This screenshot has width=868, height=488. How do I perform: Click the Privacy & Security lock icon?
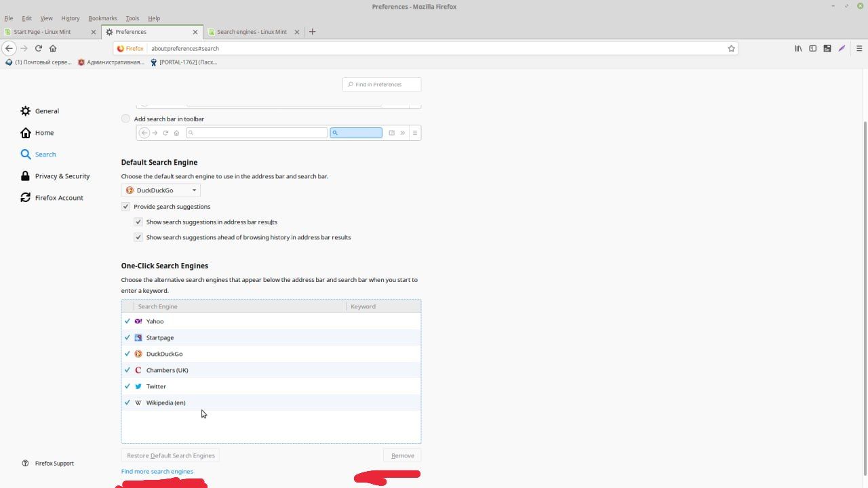[x=25, y=176]
